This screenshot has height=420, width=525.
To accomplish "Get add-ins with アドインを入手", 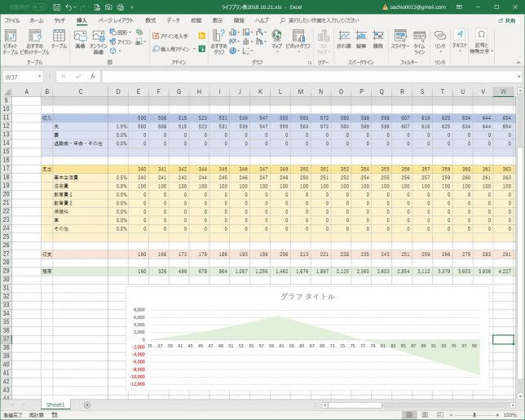I will pos(170,36).
